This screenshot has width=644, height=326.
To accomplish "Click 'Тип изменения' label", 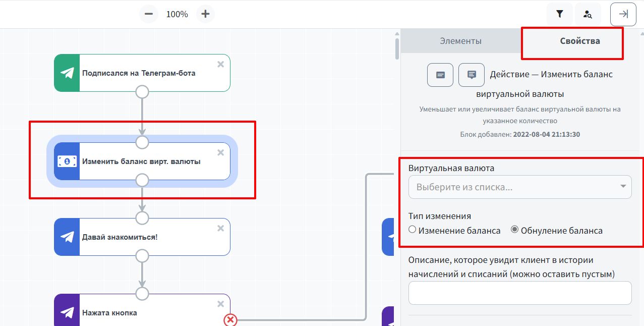I will (440, 216).
